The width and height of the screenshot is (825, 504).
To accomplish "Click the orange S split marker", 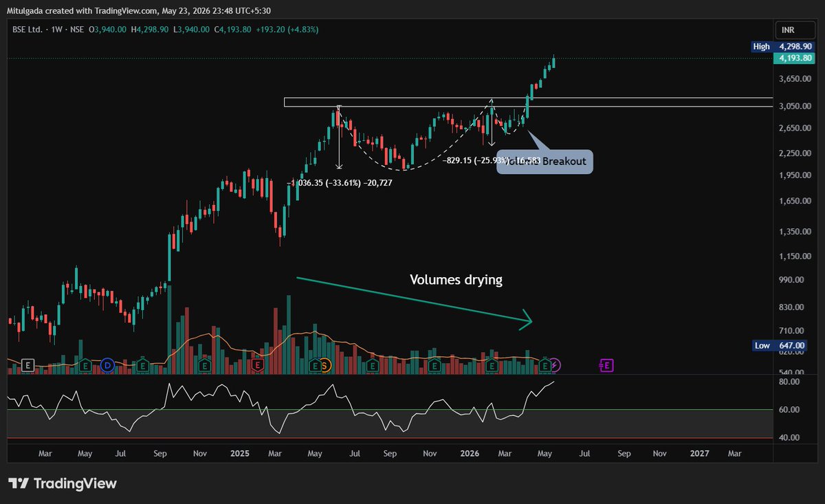I will 327,365.
